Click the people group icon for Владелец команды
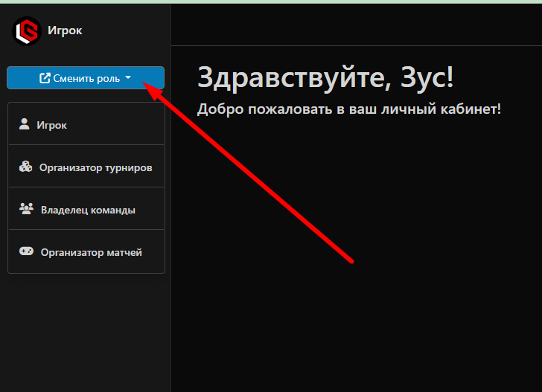 click(x=26, y=210)
